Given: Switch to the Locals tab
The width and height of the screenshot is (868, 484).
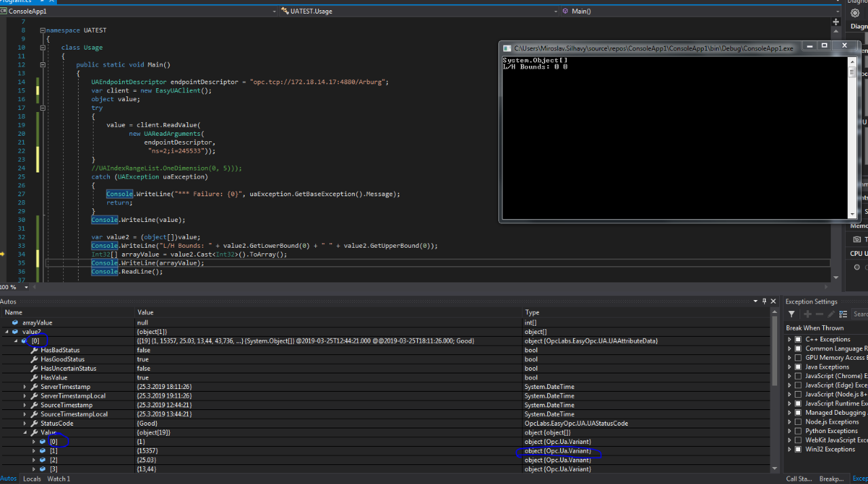Looking at the screenshot, I should point(32,479).
